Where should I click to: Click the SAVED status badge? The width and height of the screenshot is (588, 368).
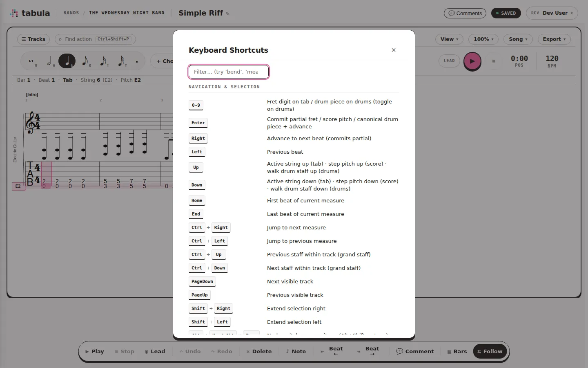[506, 13]
